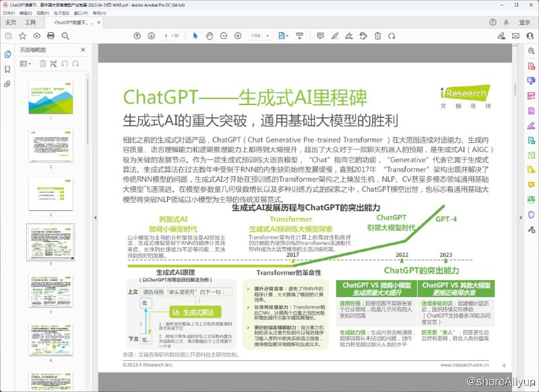The height and width of the screenshot is (392, 539).
Task: Open the Find toolbar with the magnifier icon
Action: [65, 37]
